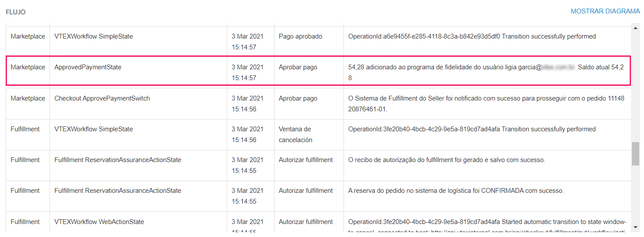Click 'O recibo de autorização' message
The image size is (644, 237).
coord(446,160)
